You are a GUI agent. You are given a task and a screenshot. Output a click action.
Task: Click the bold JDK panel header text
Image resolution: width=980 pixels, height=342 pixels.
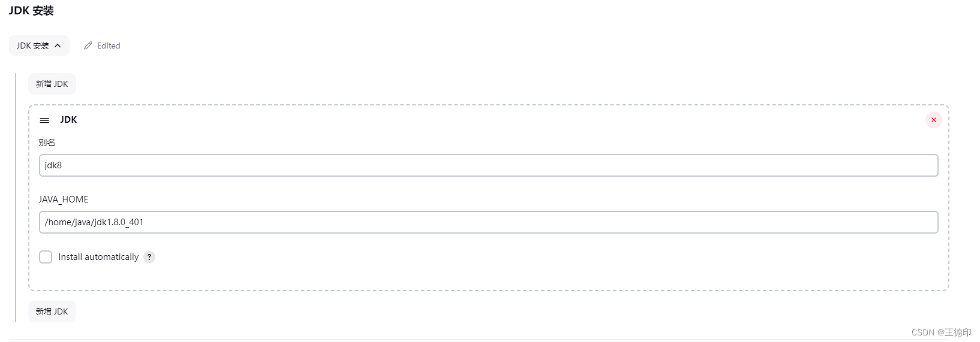pos(68,120)
